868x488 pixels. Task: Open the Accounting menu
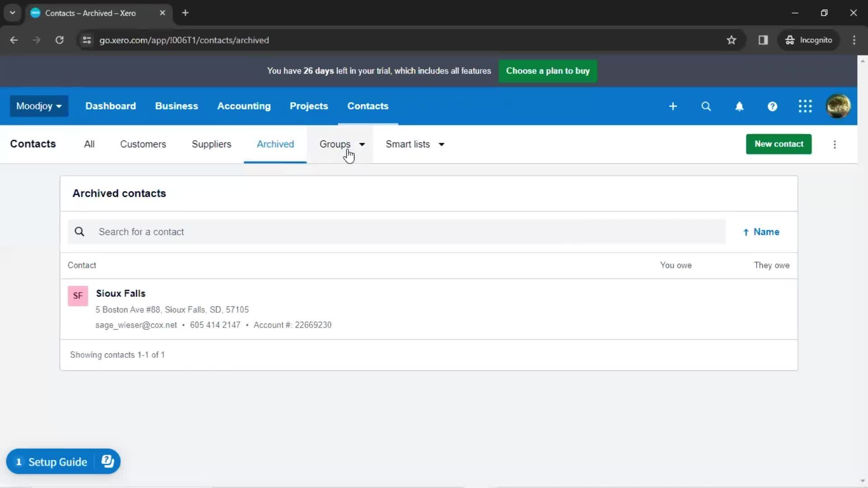[x=244, y=106]
